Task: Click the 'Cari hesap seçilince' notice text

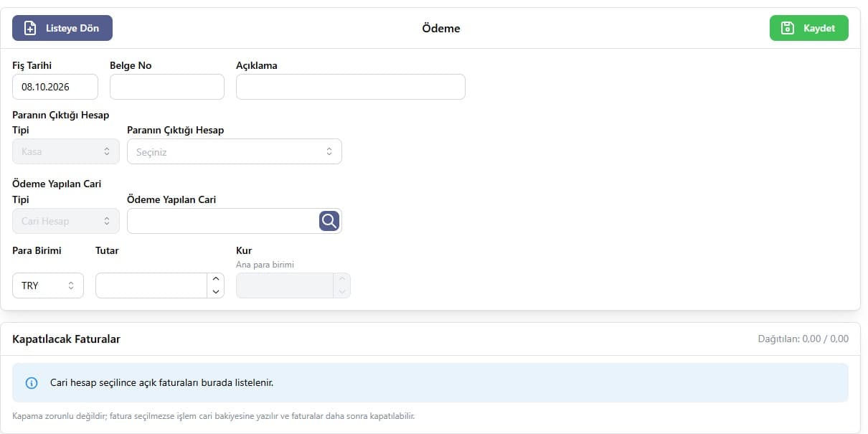Action: click(161, 383)
